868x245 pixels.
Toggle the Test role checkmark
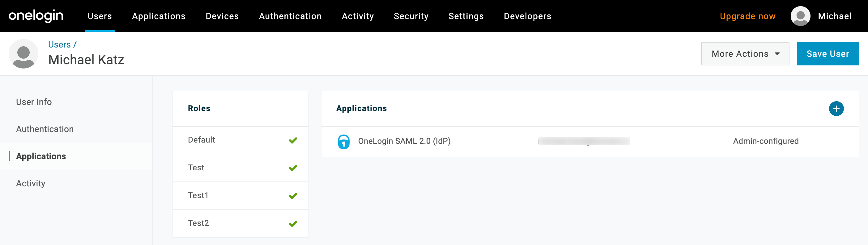pyautogui.click(x=293, y=168)
